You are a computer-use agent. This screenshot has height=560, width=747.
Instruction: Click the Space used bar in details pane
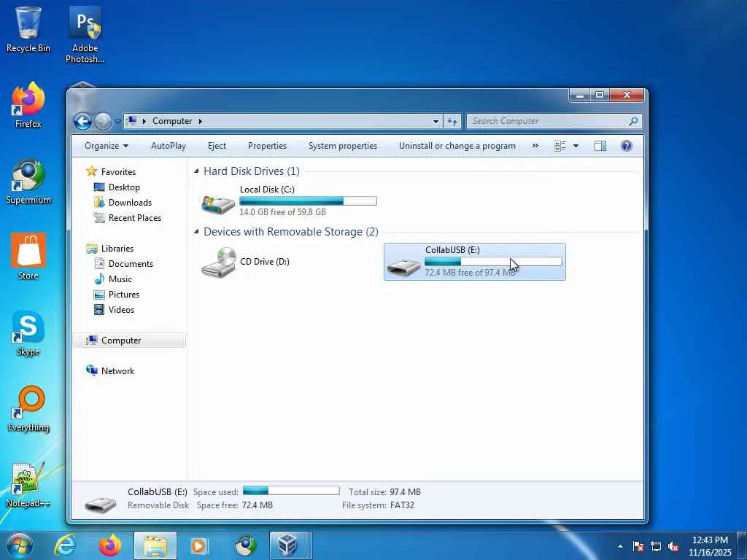(x=291, y=491)
